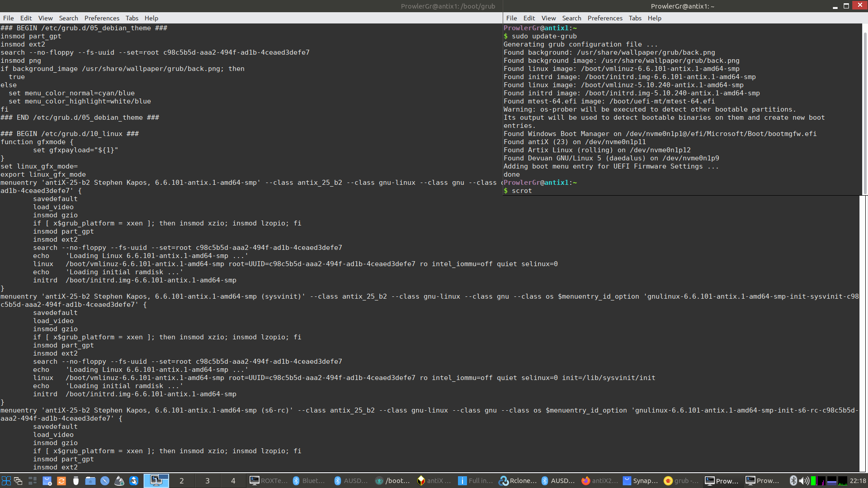Switch to workspace 2

182,481
